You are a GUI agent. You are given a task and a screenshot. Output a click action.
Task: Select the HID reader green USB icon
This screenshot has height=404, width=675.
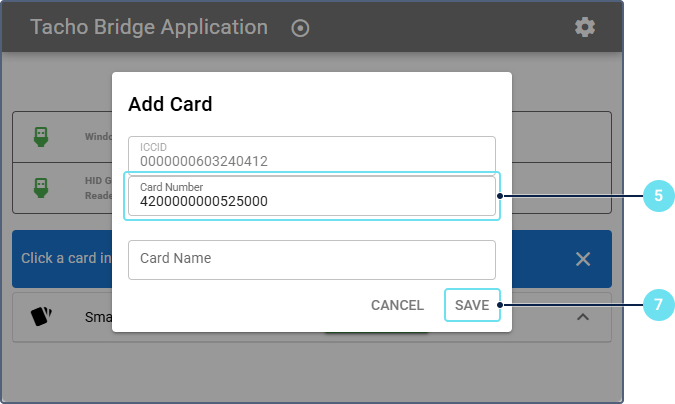41,188
